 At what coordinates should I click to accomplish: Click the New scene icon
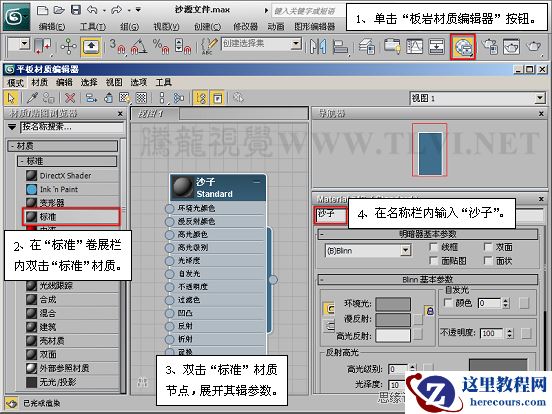(42, 10)
